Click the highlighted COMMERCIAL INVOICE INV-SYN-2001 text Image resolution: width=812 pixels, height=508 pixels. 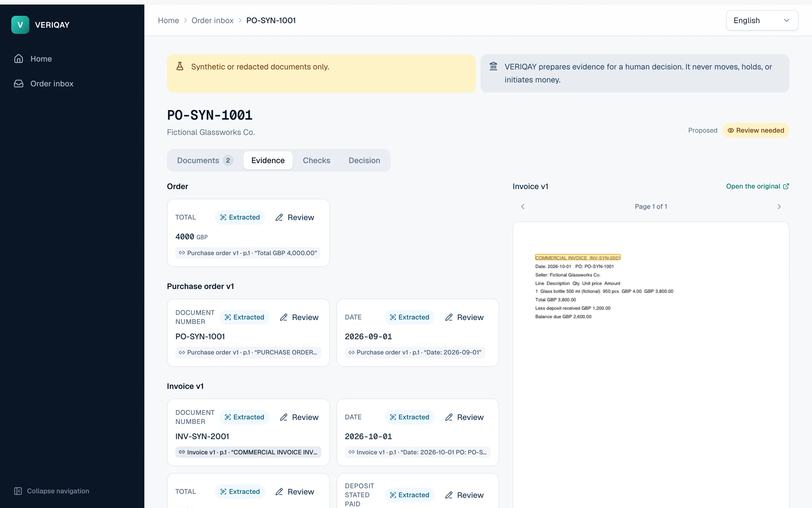(578, 258)
